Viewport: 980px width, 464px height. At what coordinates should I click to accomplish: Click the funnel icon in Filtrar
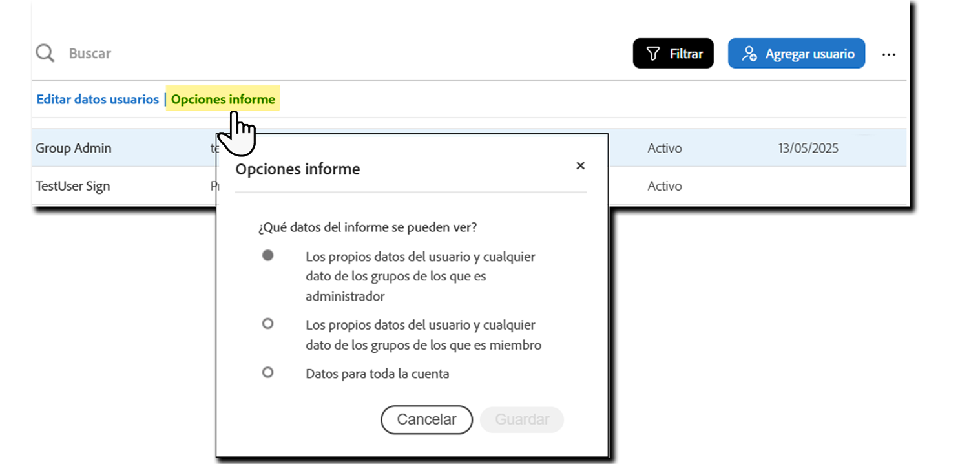653,54
